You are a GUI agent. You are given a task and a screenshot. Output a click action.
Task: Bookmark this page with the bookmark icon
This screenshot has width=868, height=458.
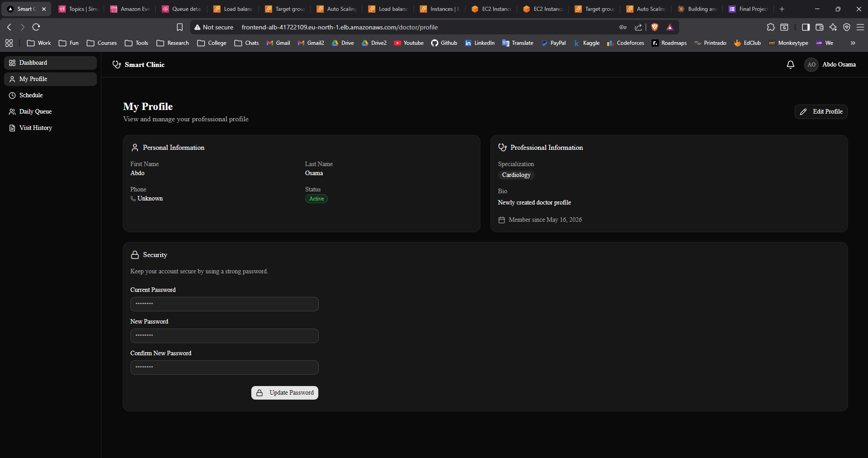click(180, 27)
